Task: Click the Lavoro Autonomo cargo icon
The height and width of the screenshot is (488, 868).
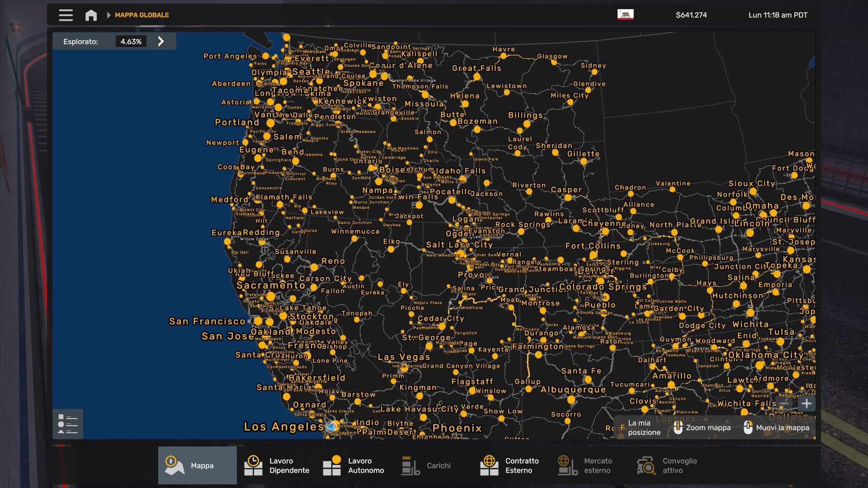Action: point(332,465)
